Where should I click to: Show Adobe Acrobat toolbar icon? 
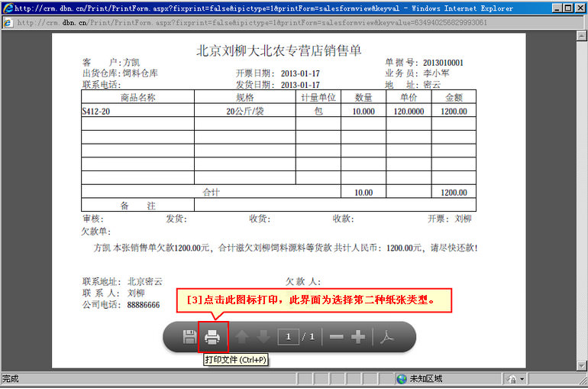point(387,337)
